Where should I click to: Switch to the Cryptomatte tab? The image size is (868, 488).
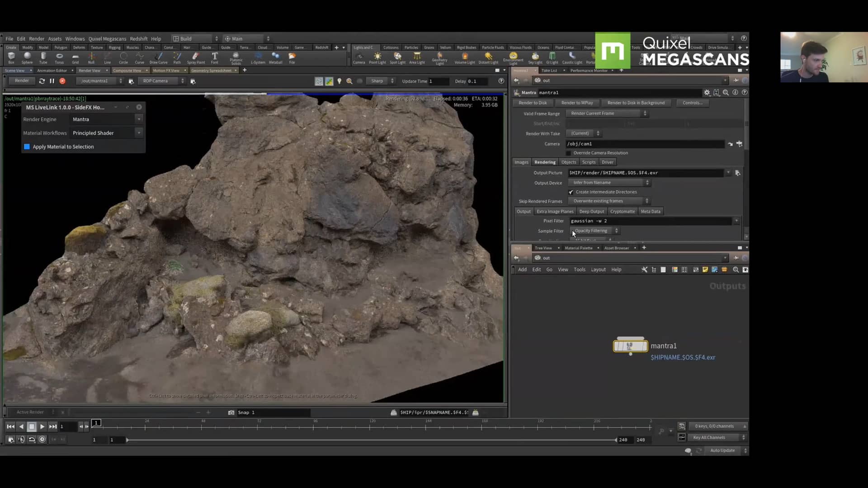[623, 211]
